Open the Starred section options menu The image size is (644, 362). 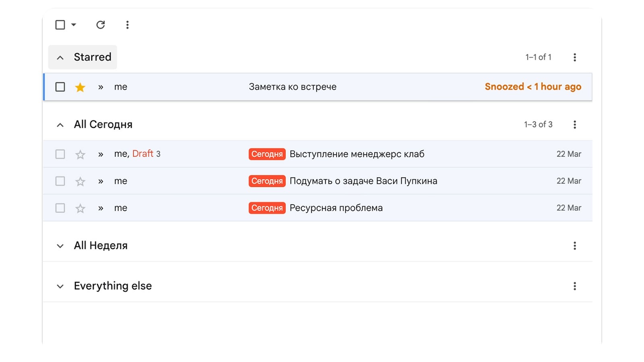(x=575, y=57)
